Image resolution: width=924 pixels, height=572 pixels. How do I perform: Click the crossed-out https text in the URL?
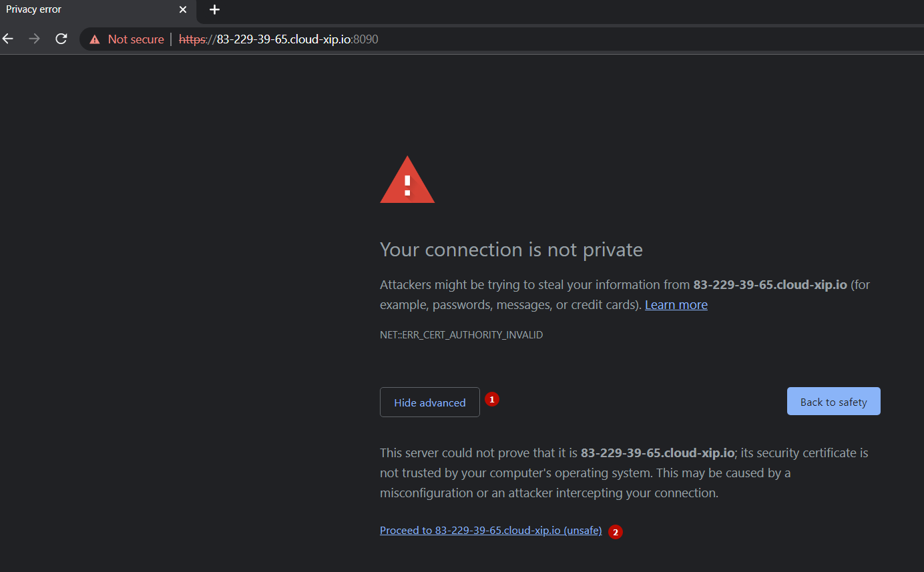pyautogui.click(x=193, y=39)
